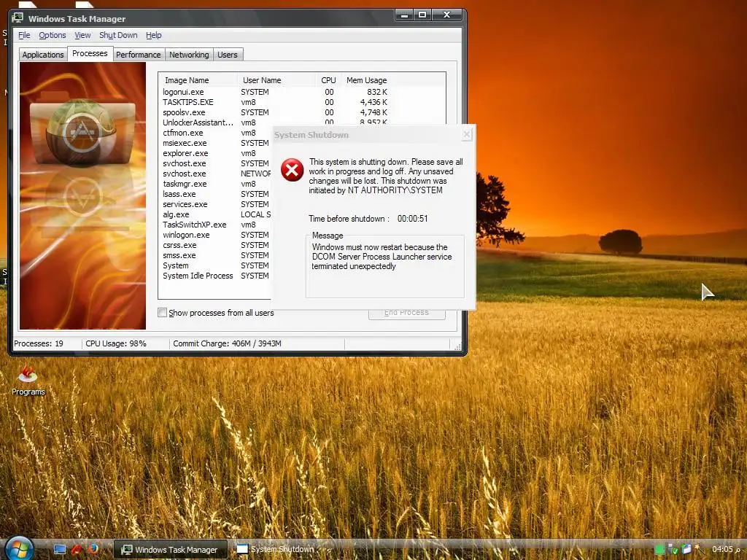Click the red error icon in System Shutdown
Image resolution: width=747 pixels, height=560 pixels.
click(x=292, y=170)
